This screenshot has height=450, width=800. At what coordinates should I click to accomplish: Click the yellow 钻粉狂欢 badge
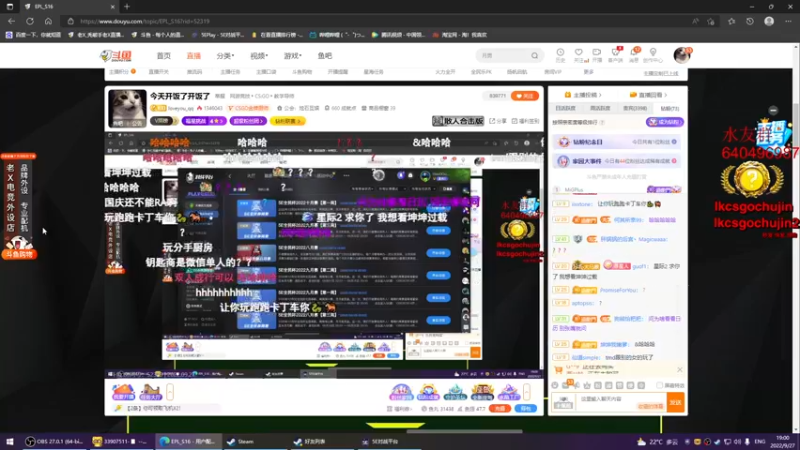[288, 121]
